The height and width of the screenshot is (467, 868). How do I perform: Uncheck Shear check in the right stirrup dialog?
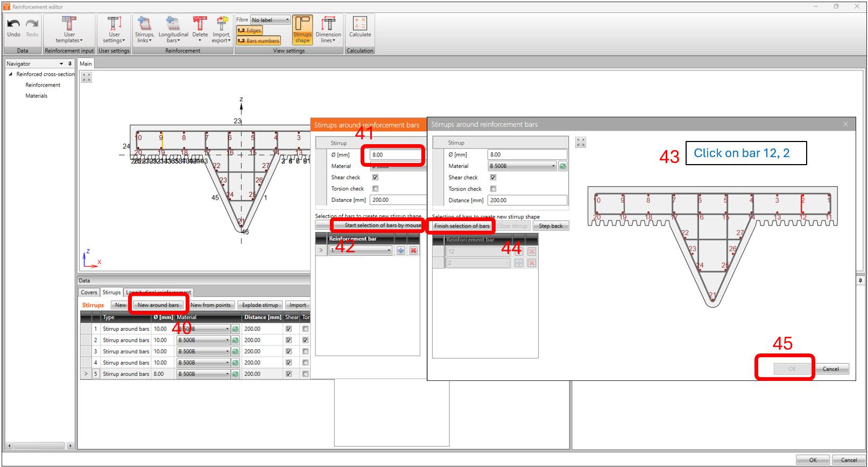493,178
